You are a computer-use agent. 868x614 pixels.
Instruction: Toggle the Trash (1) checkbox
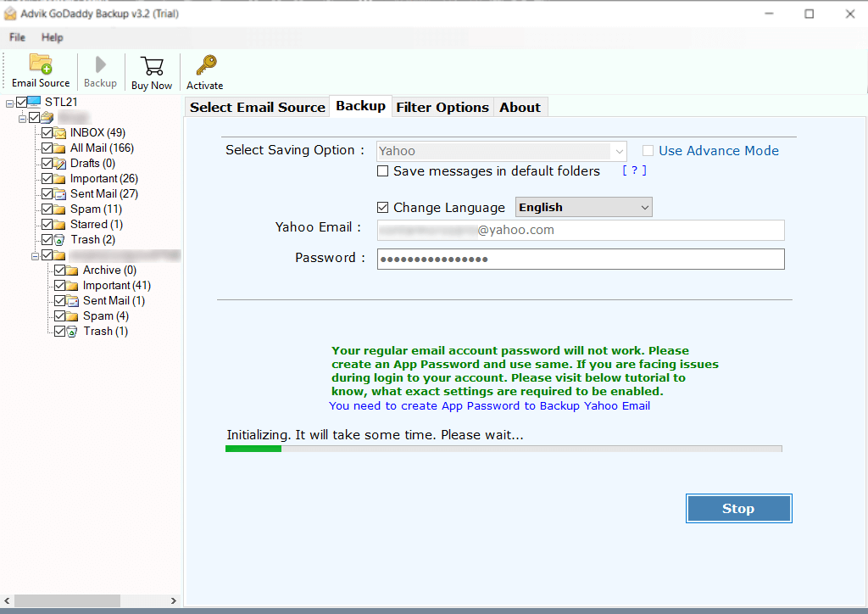60,331
